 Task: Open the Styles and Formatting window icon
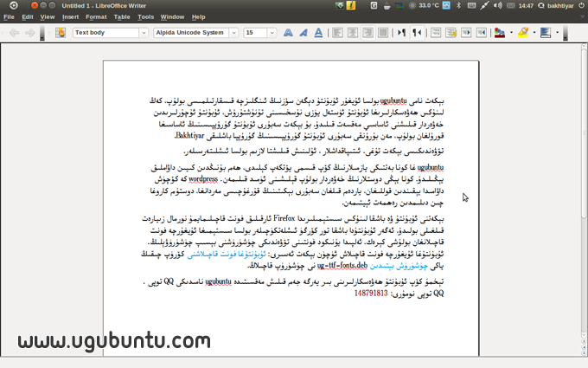click(61, 33)
